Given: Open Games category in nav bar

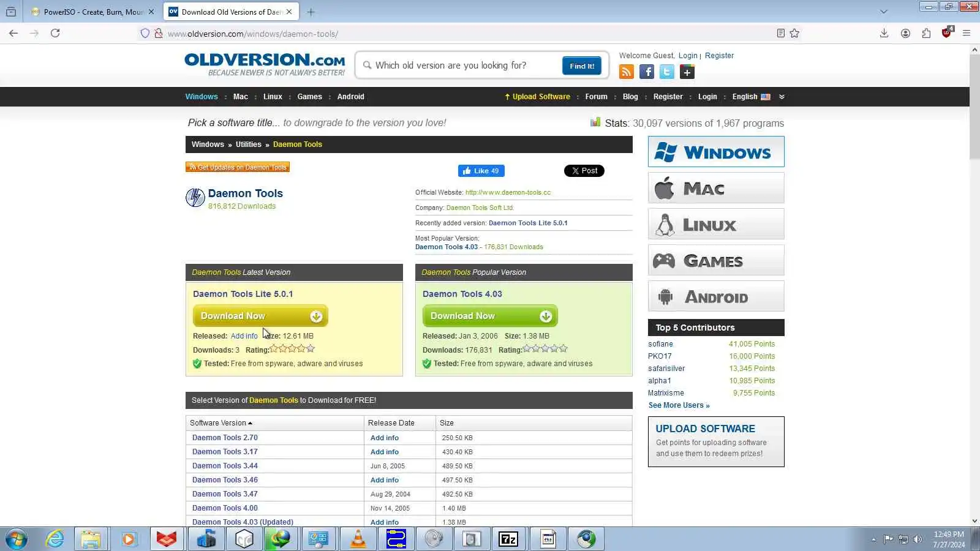Looking at the screenshot, I should click(309, 97).
